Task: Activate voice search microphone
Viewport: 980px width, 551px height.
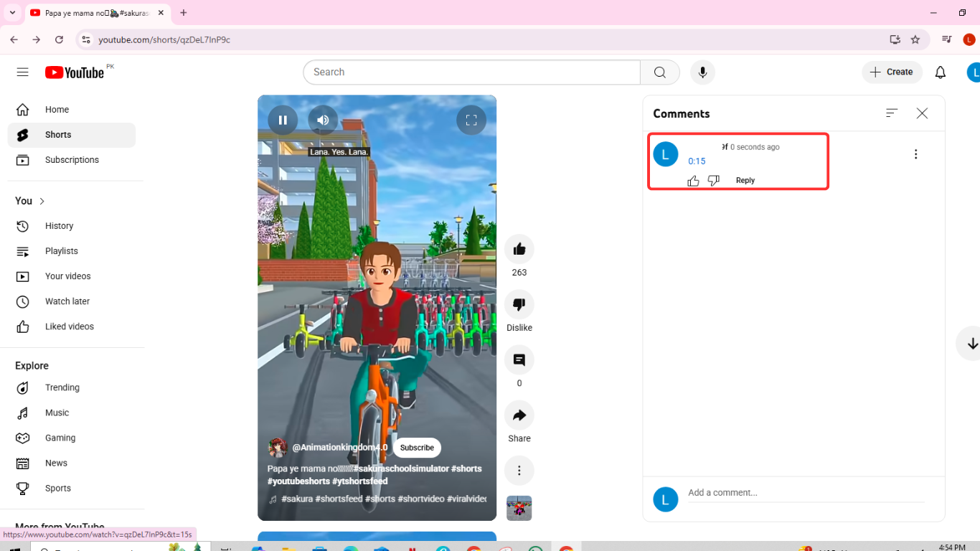Action: [x=702, y=72]
